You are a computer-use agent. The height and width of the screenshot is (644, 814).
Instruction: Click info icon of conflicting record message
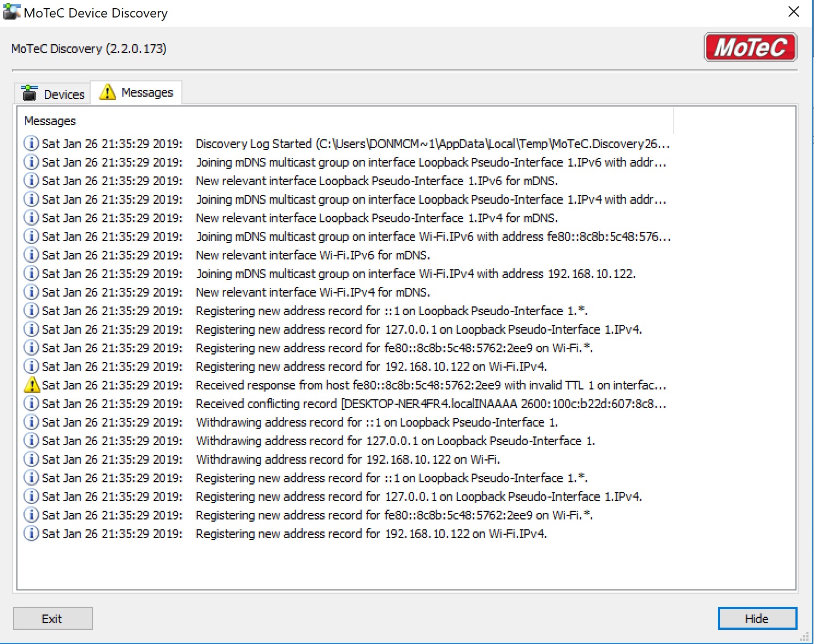[x=31, y=403]
